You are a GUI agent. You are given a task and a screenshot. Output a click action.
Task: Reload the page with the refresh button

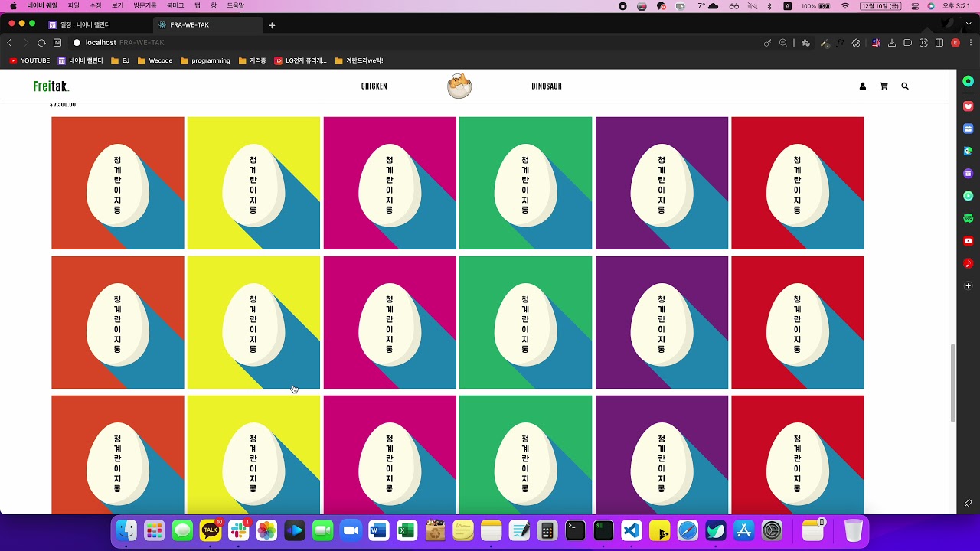coord(41,43)
